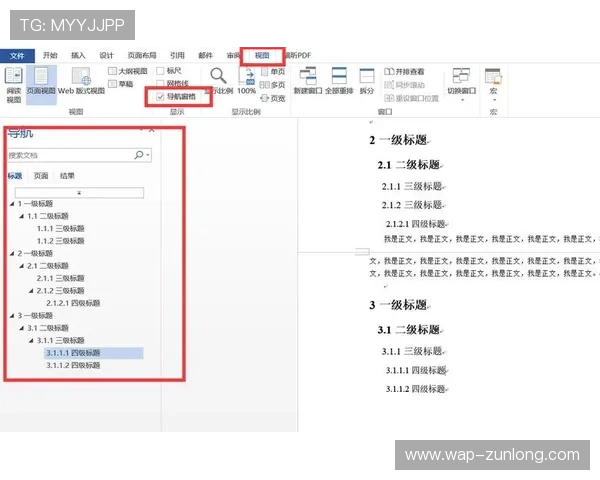
Task: Click '2 一级标题' heading in document
Action: (398, 140)
